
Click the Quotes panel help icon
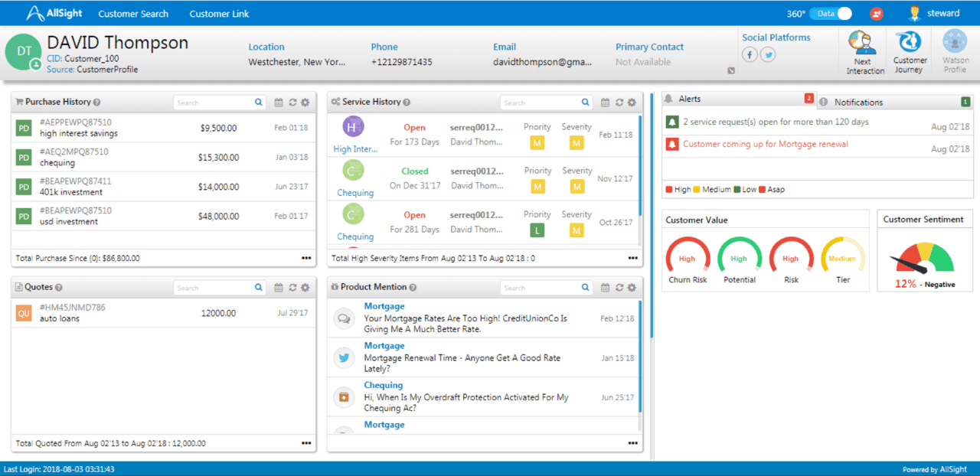59,288
